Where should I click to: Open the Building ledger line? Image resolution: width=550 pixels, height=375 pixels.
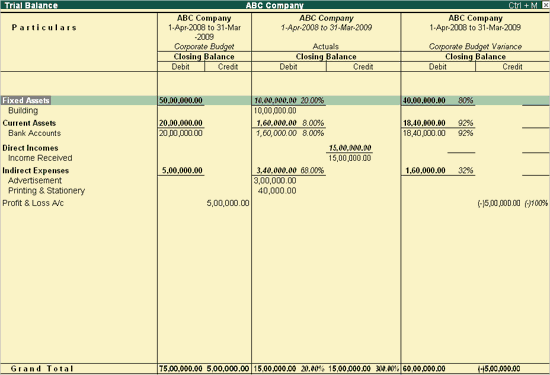pyautogui.click(x=23, y=111)
